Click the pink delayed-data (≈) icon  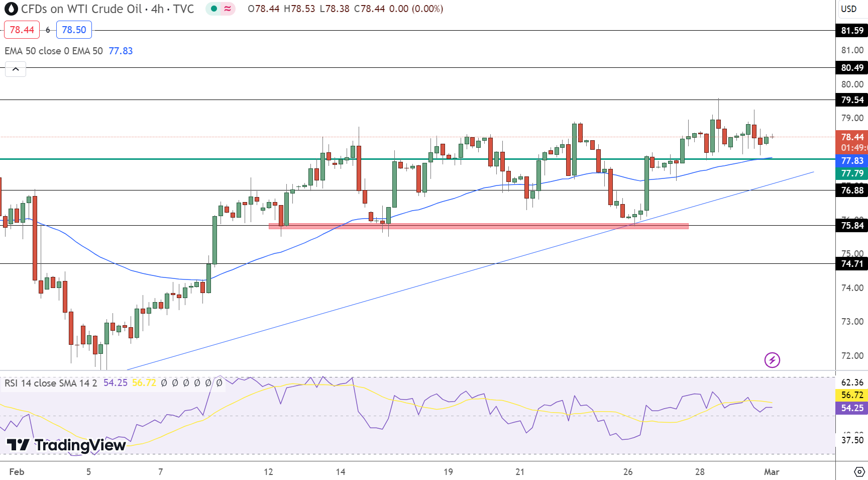coord(227,9)
